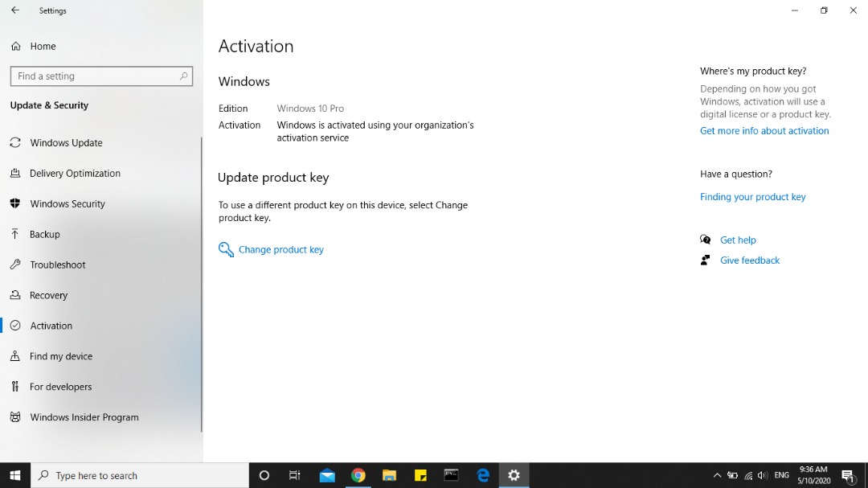Open the Change product key link

[x=280, y=249]
